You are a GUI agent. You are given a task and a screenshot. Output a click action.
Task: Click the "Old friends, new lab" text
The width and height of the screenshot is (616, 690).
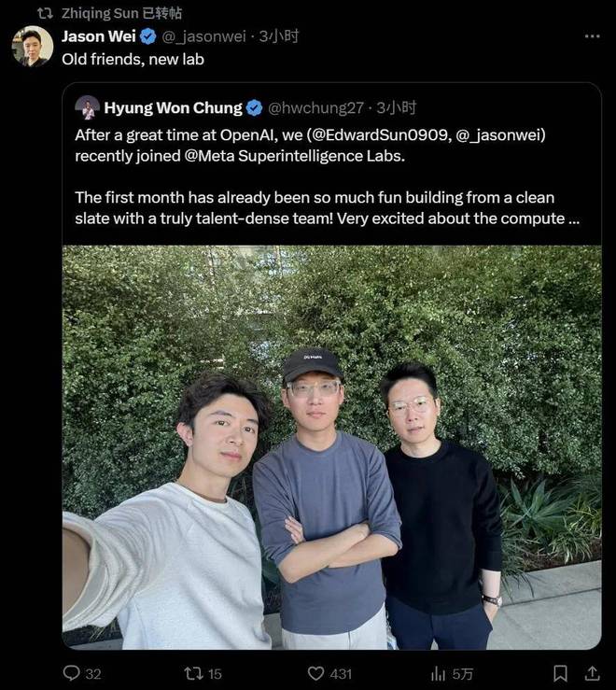[x=133, y=59]
